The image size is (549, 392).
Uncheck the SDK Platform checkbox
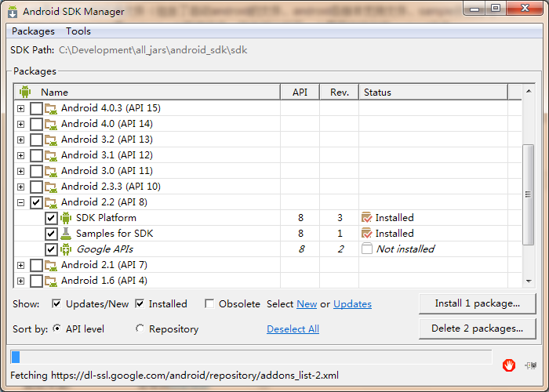pos(51,218)
